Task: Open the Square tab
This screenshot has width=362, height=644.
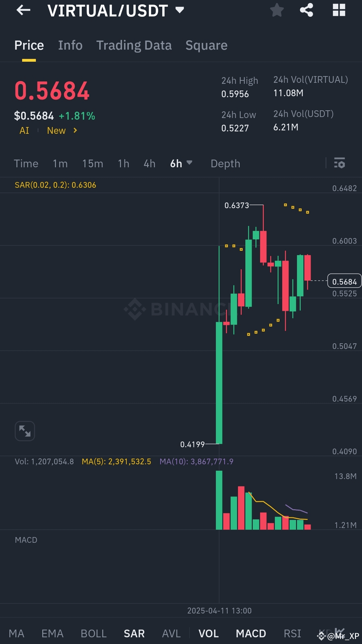Action: click(x=206, y=45)
